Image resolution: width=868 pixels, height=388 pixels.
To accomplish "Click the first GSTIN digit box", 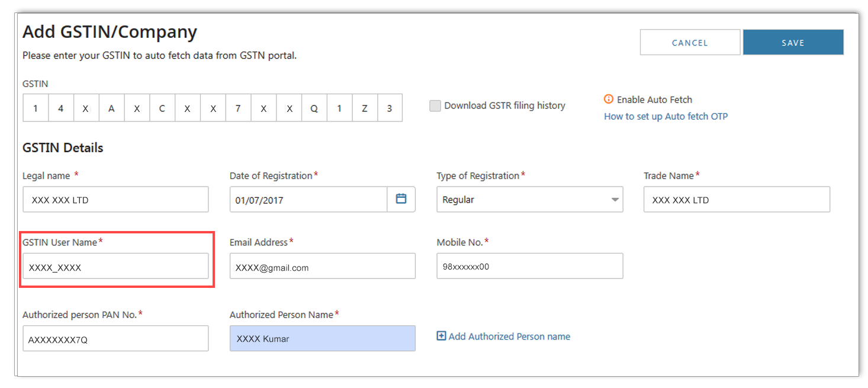I will coord(36,108).
